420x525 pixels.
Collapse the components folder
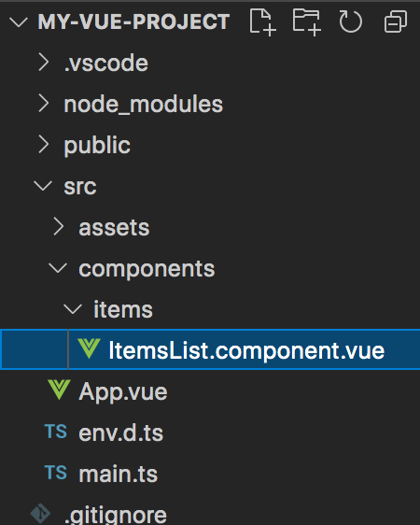pyautogui.click(x=58, y=268)
